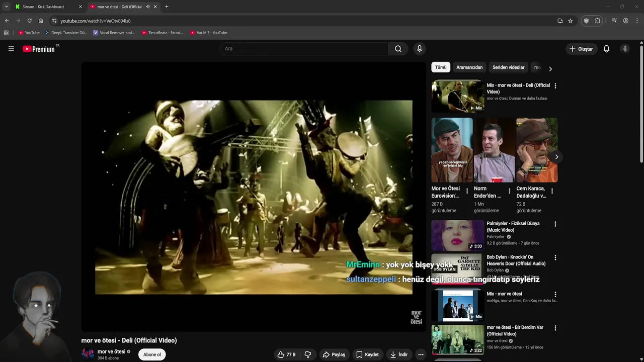Viewport: 644px width, 362px height.
Task: Open the extensions puzzle icon
Action: pyautogui.click(x=598, y=21)
